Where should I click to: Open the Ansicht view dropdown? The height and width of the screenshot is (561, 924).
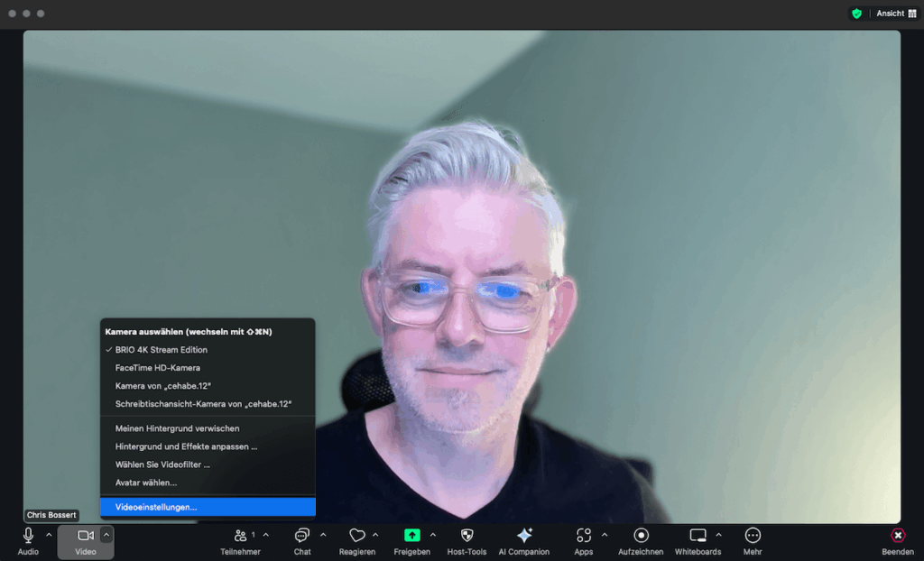(895, 14)
